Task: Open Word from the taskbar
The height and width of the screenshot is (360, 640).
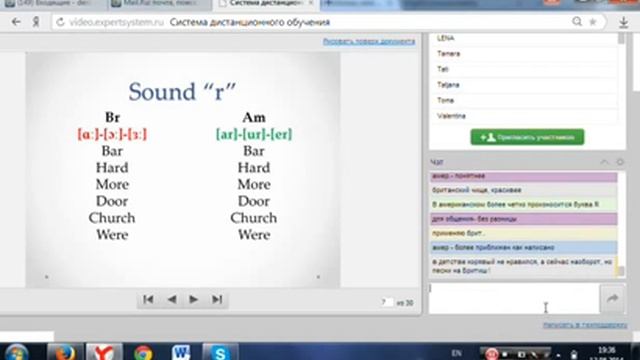Action: pyautogui.click(x=181, y=352)
